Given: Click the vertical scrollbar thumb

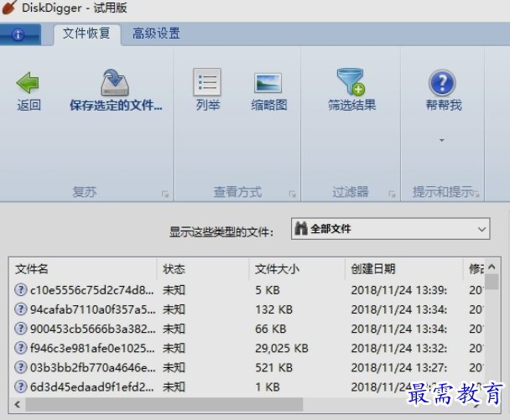Looking at the screenshot, I should [x=492, y=282].
